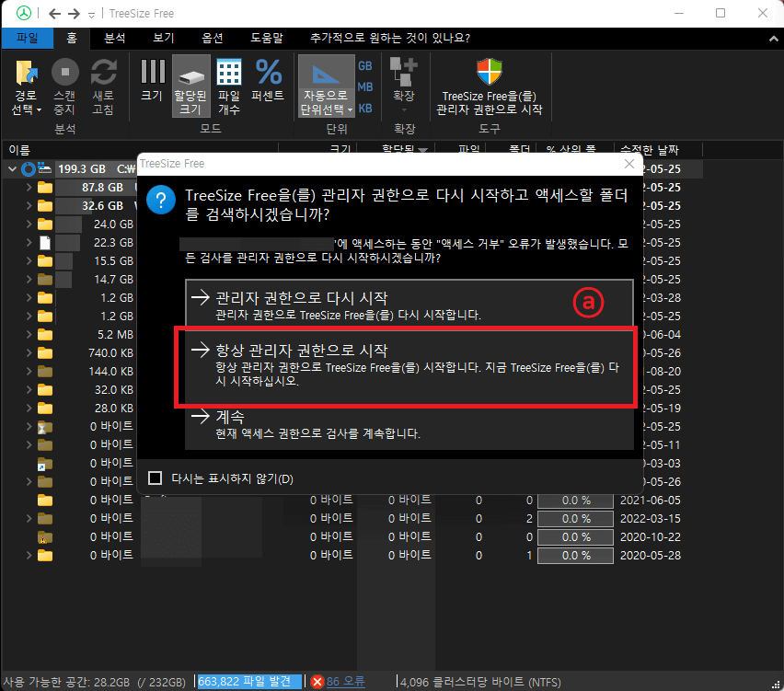Select the 28.0 KB folder icon
Screen dimensions: 784x691
pyautogui.click(x=45, y=409)
